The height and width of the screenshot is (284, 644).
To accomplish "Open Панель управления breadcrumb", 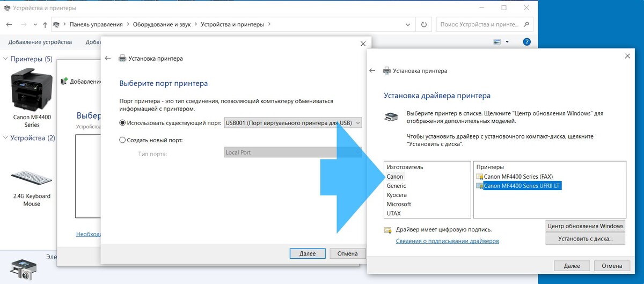I will tap(96, 25).
